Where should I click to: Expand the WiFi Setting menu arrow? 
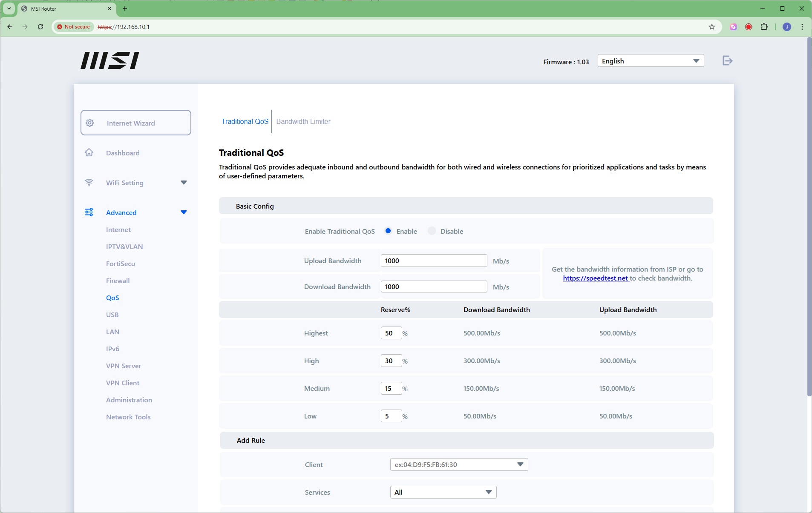pos(184,183)
